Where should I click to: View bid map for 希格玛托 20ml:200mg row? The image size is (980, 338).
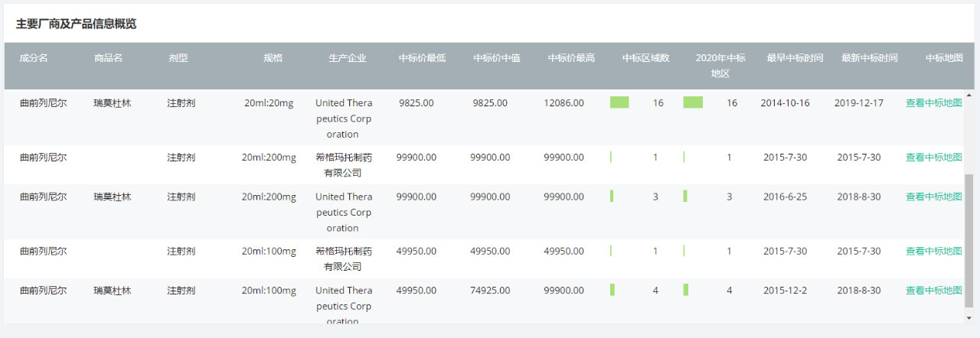pyautogui.click(x=933, y=158)
